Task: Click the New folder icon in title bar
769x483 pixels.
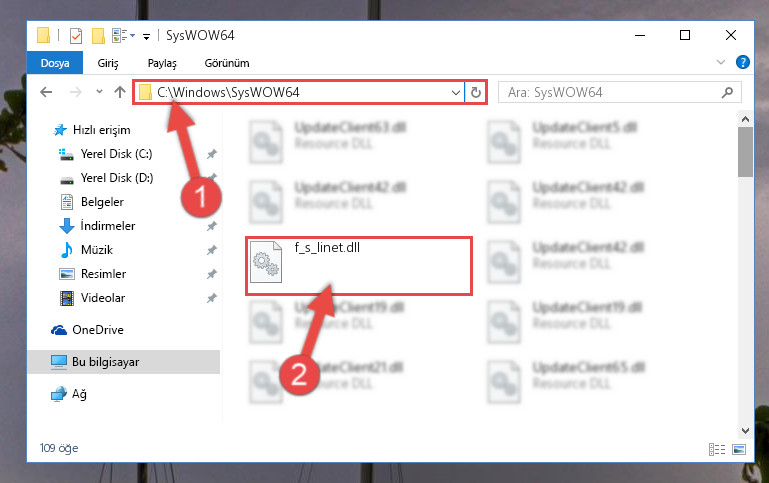Action: click(x=98, y=36)
